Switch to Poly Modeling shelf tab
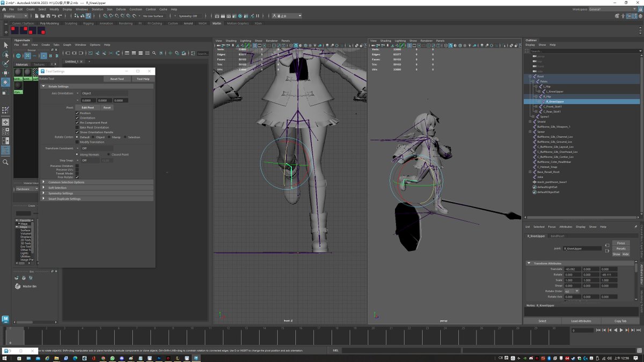 [x=49, y=23]
